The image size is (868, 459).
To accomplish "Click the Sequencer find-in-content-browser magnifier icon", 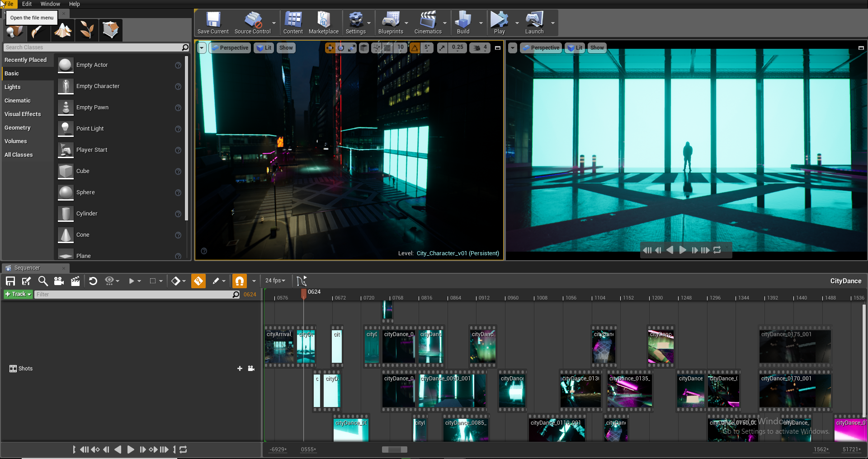I will (43, 281).
